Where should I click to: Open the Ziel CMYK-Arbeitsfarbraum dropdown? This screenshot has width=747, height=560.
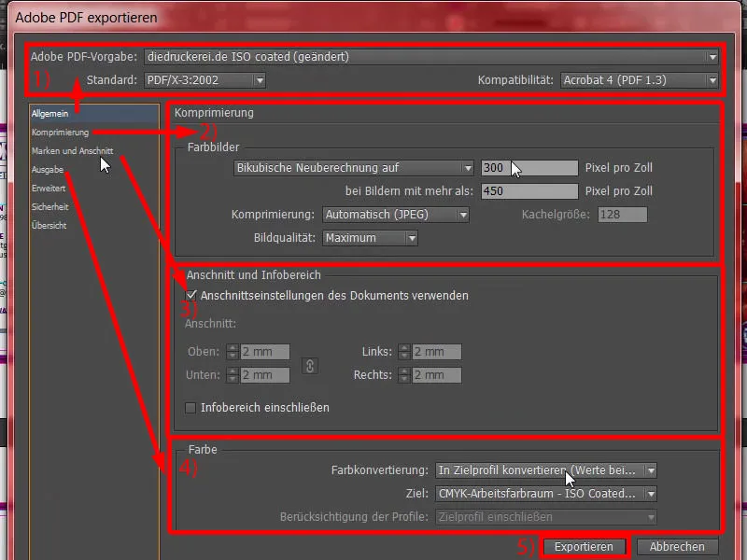[546, 494]
